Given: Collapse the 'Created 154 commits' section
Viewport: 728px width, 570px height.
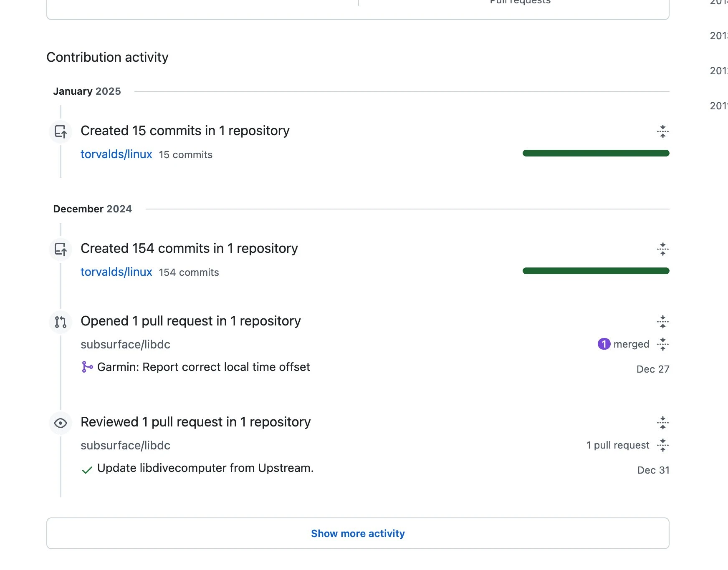Looking at the screenshot, I should pyautogui.click(x=662, y=249).
